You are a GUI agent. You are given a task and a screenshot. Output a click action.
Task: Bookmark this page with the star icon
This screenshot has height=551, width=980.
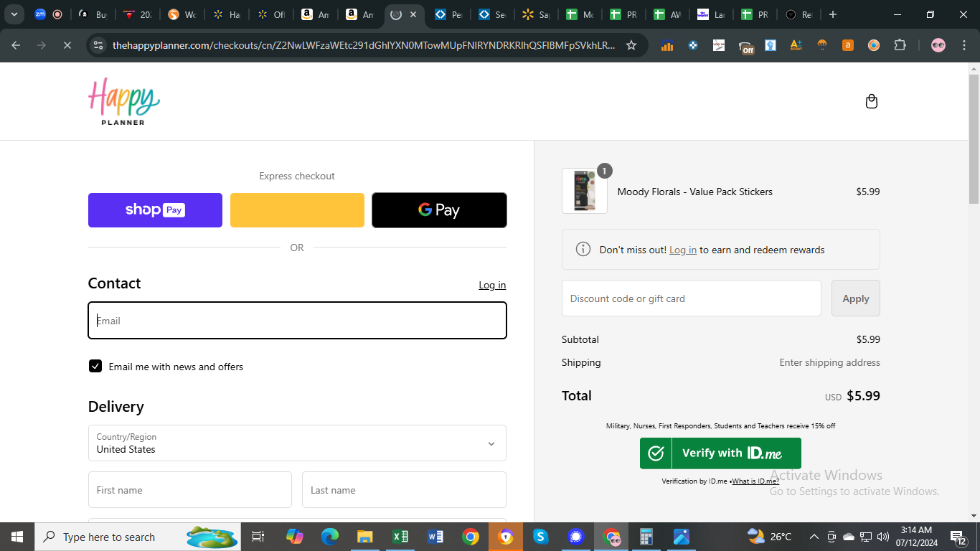631,45
